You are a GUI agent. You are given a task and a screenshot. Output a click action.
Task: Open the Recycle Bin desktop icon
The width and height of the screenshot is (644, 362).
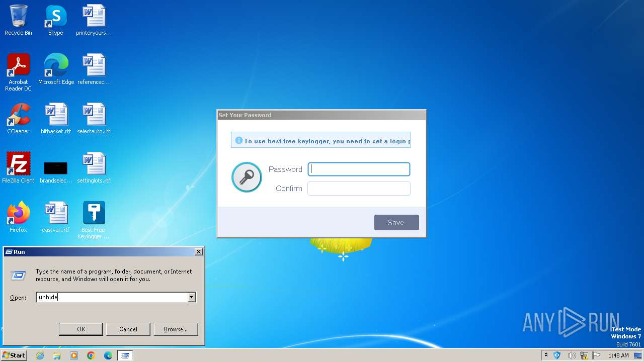pos(18,20)
